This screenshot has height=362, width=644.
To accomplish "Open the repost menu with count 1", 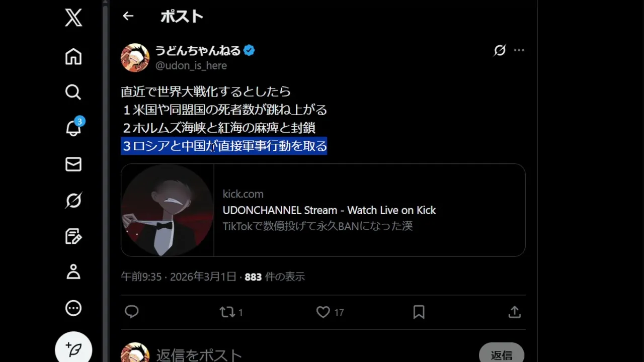I will point(231,312).
